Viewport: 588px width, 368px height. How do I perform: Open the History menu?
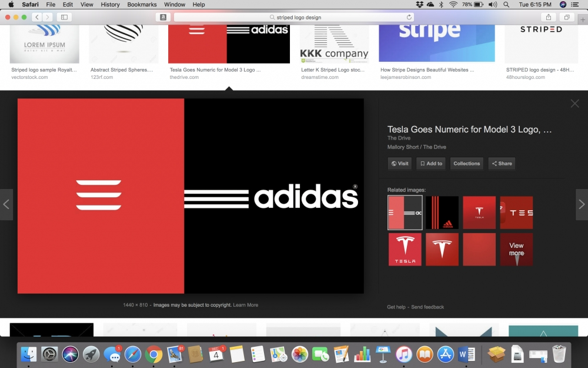pos(110,5)
